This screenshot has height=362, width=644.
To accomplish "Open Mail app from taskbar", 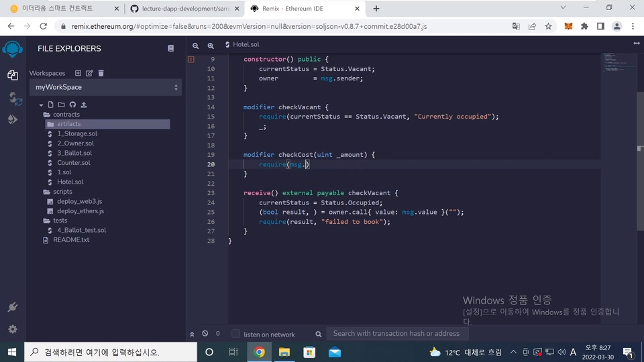I will [x=334, y=352].
